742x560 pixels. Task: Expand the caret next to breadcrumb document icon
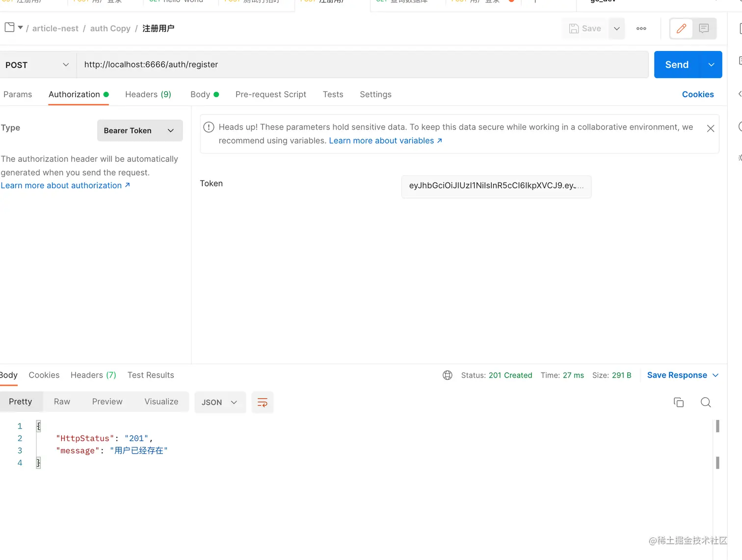click(x=20, y=27)
